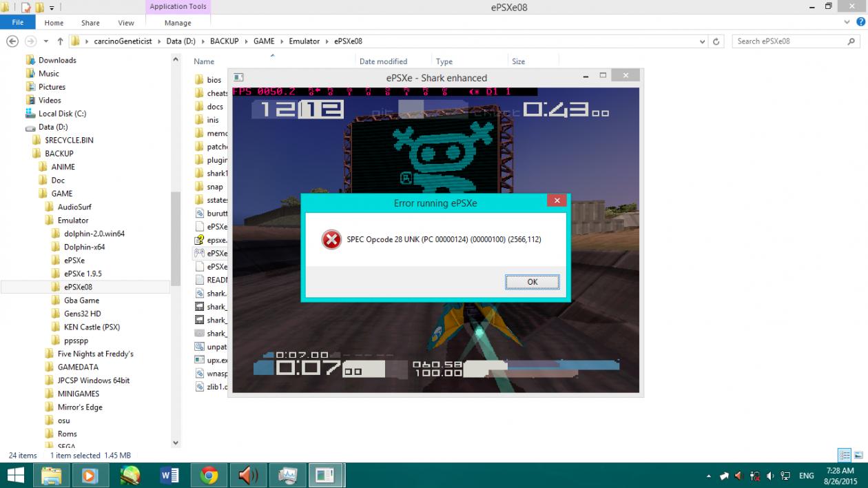This screenshot has height=488, width=868.
Task: Switch to Details view layout icon
Action: (845, 455)
